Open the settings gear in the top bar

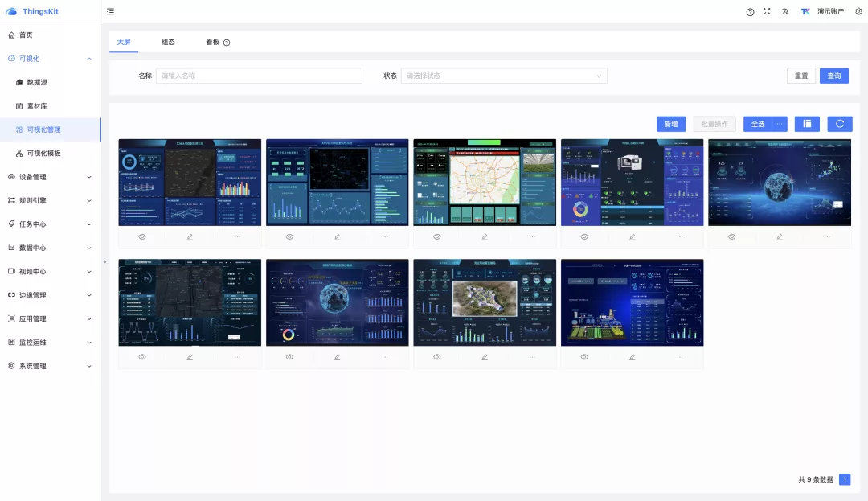[x=858, y=11]
